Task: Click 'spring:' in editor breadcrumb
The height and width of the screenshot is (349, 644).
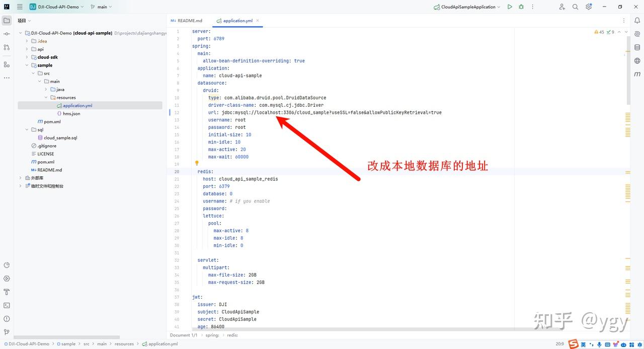Action: (212, 335)
